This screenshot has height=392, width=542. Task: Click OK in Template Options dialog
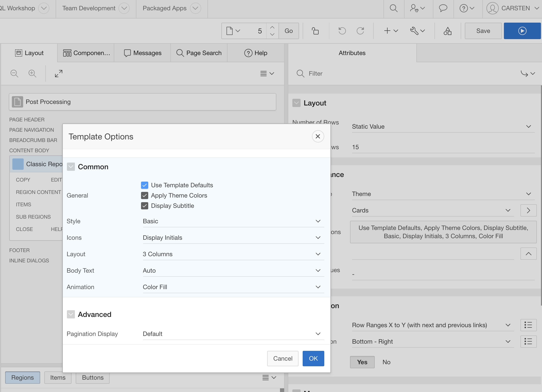coord(313,359)
